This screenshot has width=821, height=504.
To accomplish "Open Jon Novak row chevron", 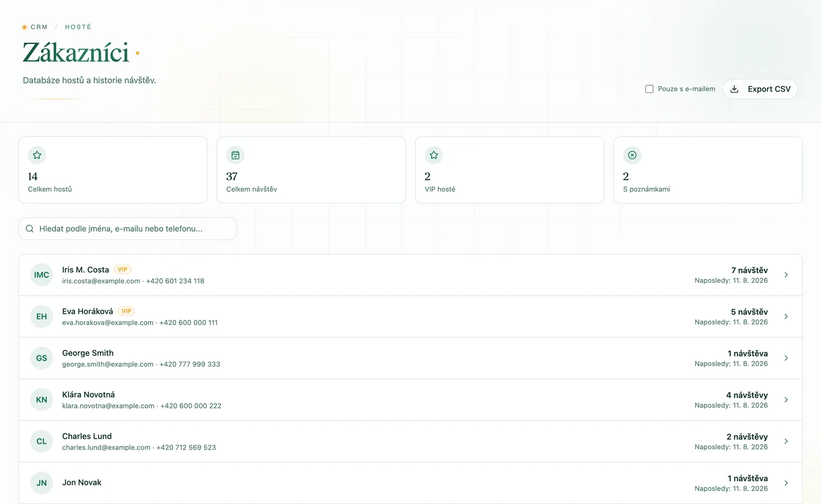I will point(786,483).
